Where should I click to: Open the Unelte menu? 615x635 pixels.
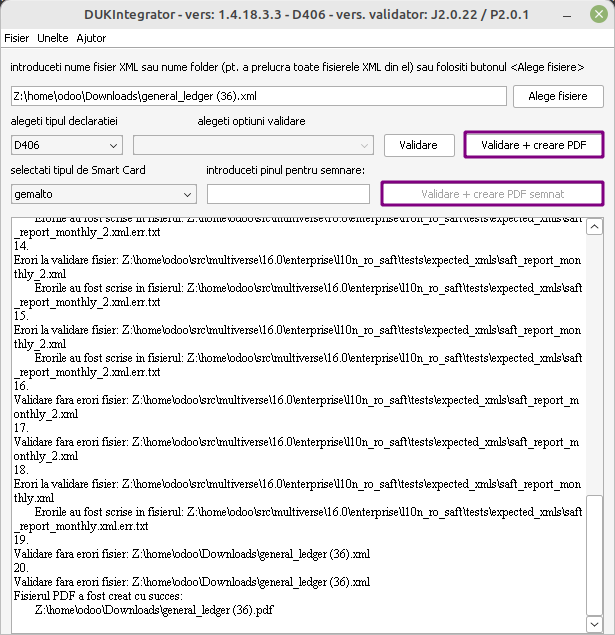(x=52, y=38)
